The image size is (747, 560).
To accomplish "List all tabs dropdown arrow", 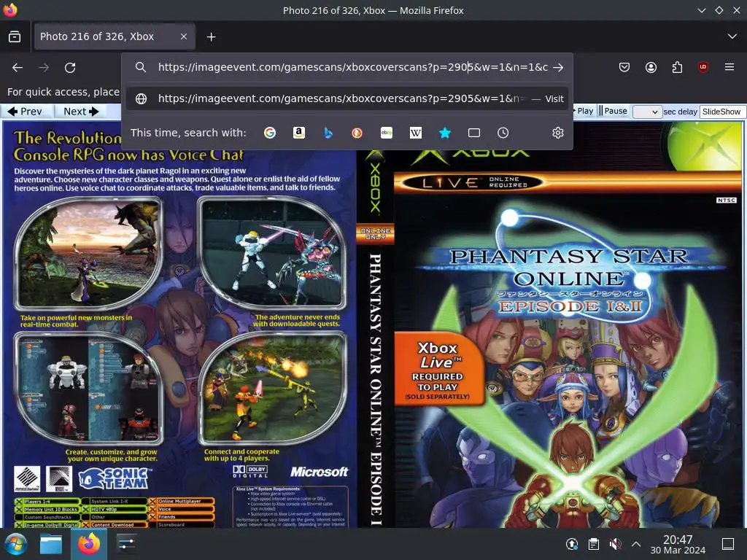I will [x=732, y=36].
